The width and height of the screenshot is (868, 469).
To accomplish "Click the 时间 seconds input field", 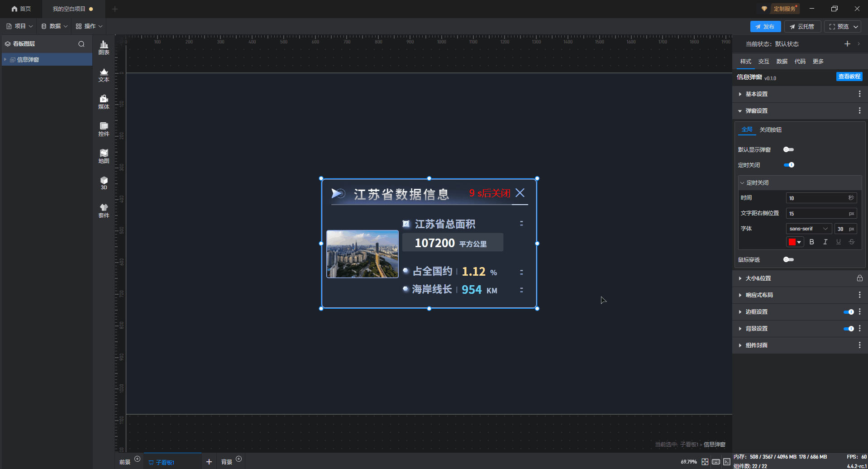I will tap(817, 198).
